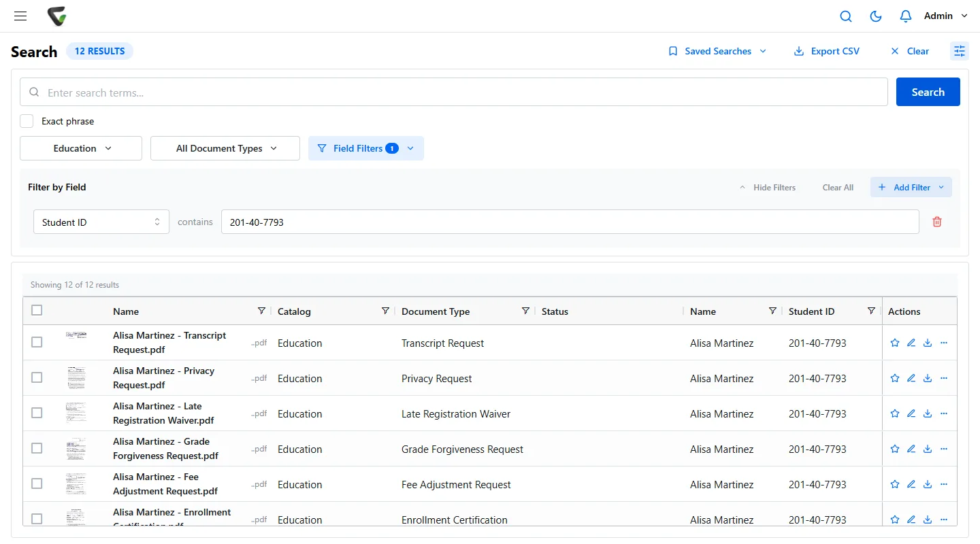Click the green logo in header
This screenshot has height=544, width=980.
pyautogui.click(x=57, y=16)
